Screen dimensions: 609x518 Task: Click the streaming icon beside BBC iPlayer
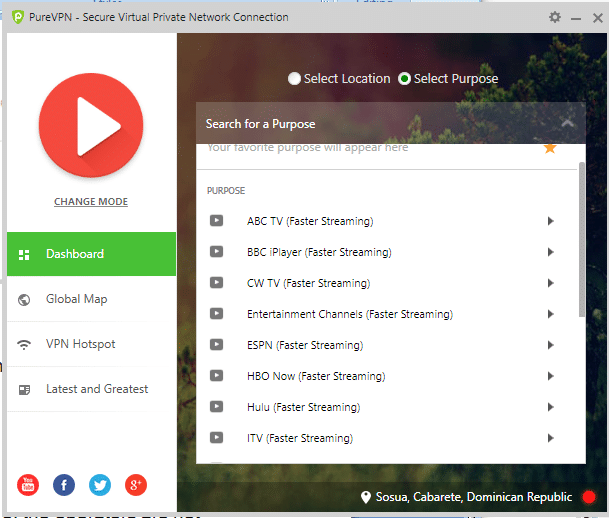(216, 252)
